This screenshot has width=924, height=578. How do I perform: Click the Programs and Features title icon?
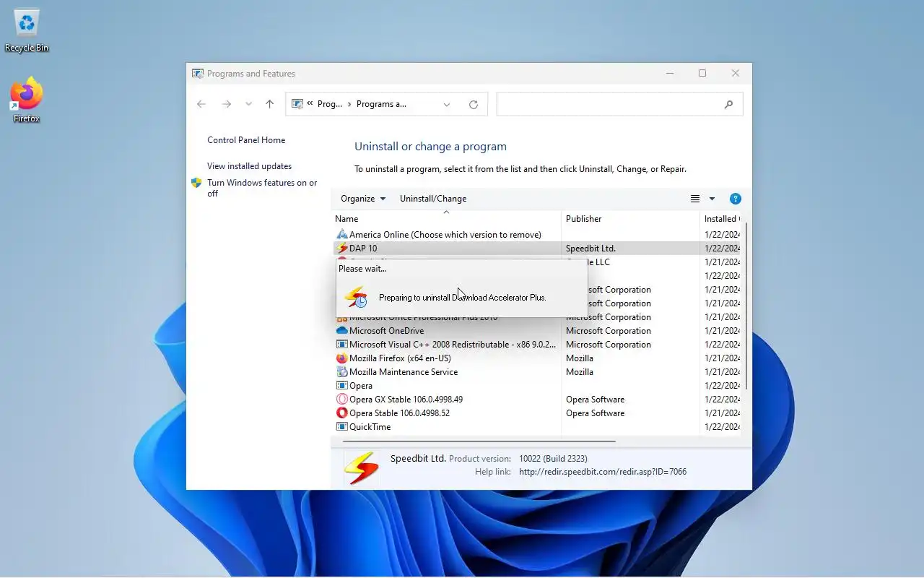(198, 74)
